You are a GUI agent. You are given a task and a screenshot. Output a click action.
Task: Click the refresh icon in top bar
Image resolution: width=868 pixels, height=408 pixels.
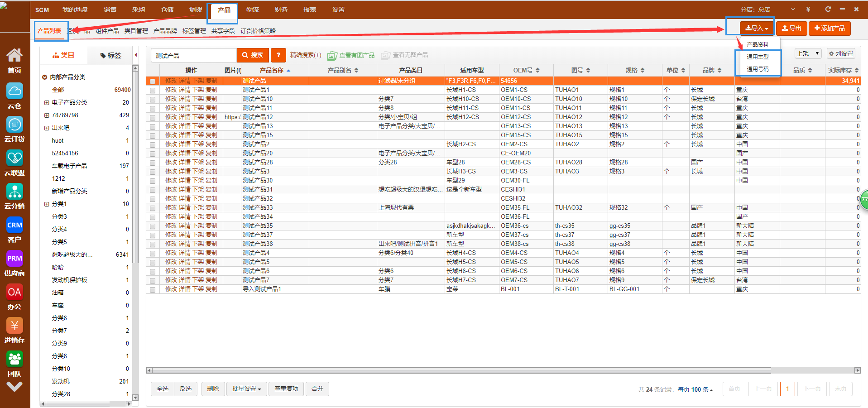pos(828,9)
